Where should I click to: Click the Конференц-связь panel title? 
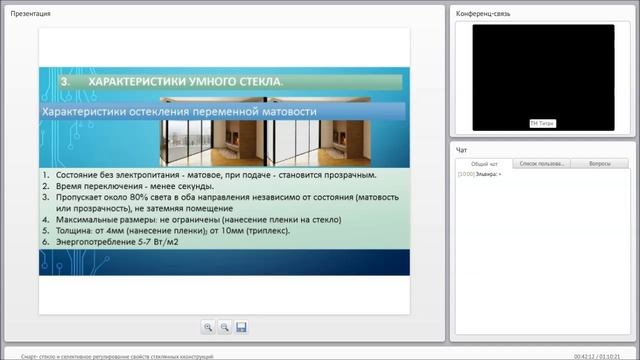pos(483,13)
